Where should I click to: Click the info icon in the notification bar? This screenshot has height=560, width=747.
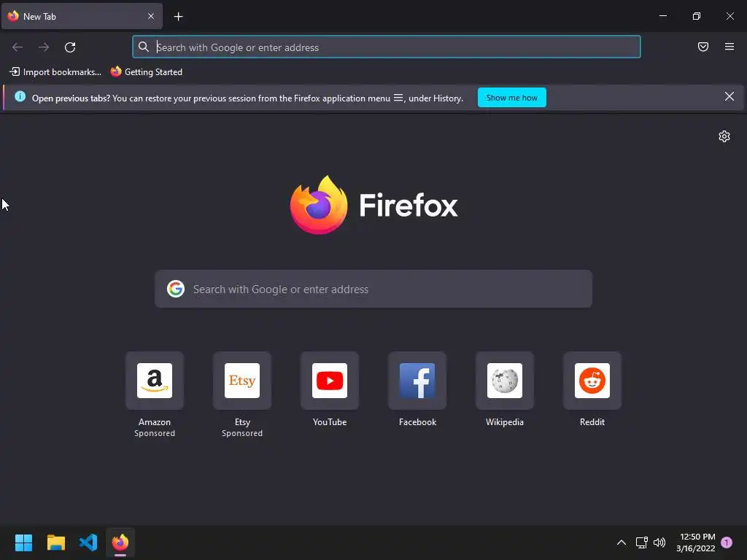click(20, 97)
